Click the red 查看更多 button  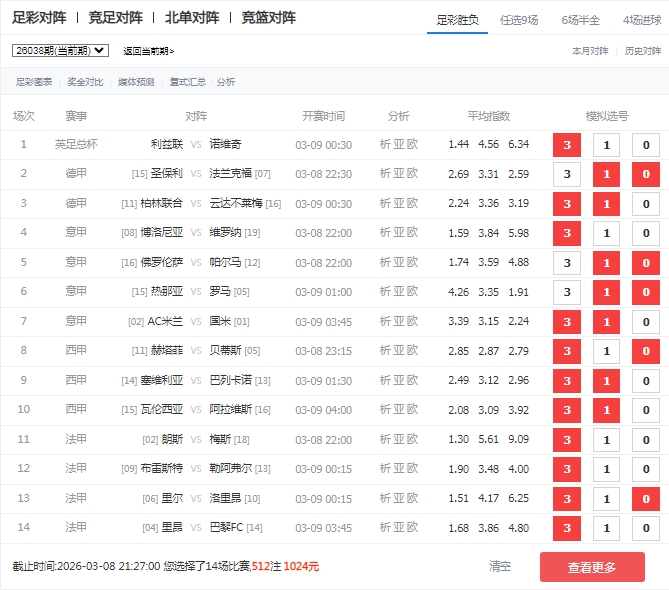592,567
